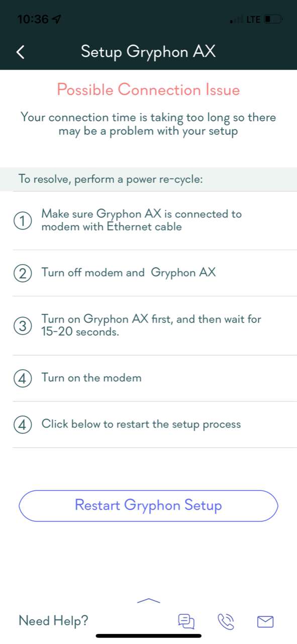This screenshot has height=644, width=297.
Task: Tap the phone call support icon
Action: tap(226, 621)
